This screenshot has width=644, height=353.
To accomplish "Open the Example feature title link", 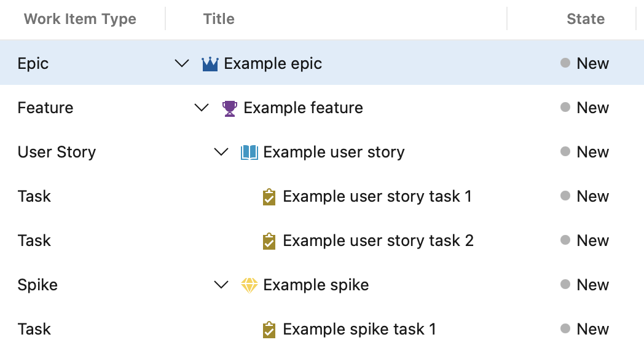I will click(x=303, y=108).
